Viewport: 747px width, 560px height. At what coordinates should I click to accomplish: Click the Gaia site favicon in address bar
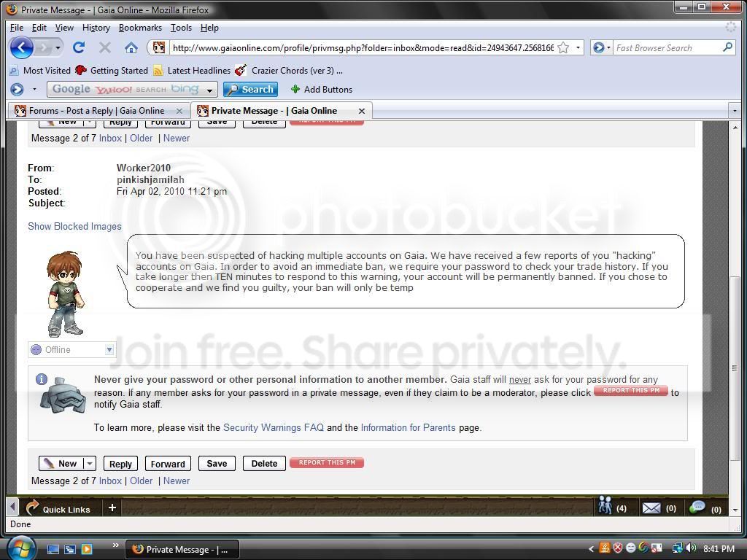click(159, 47)
